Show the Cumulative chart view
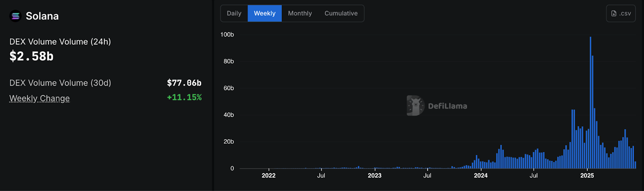Viewport: 644px width, 191px height. coord(341,13)
